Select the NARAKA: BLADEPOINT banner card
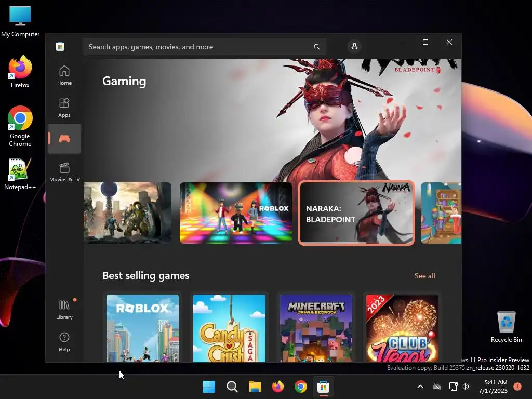The width and height of the screenshot is (532, 399). 356,212
